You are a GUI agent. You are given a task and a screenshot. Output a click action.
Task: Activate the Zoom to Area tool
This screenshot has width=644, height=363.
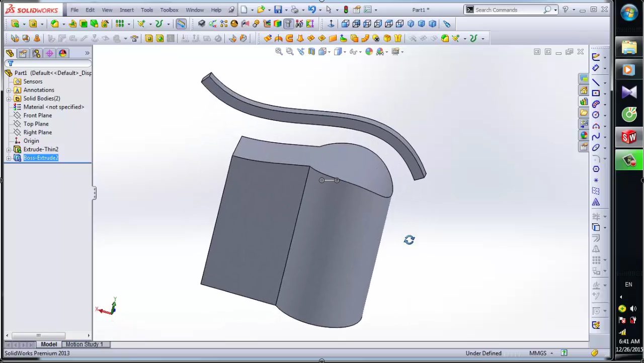coord(290,51)
